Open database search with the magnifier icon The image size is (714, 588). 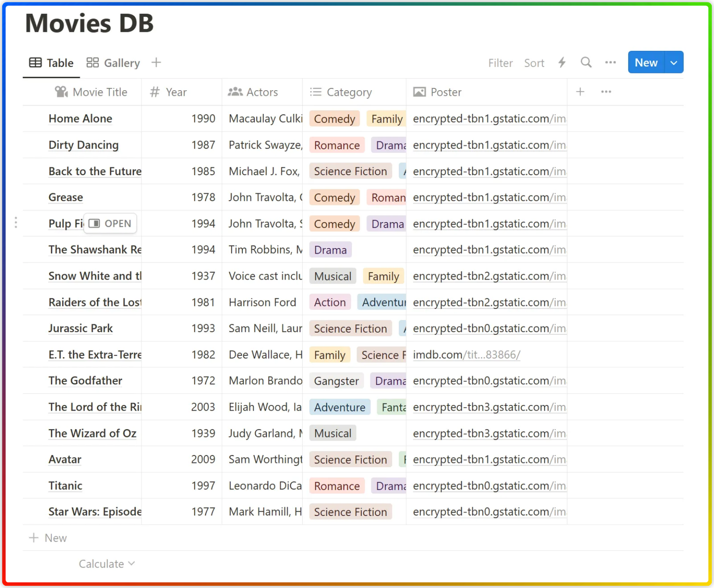pos(586,63)
